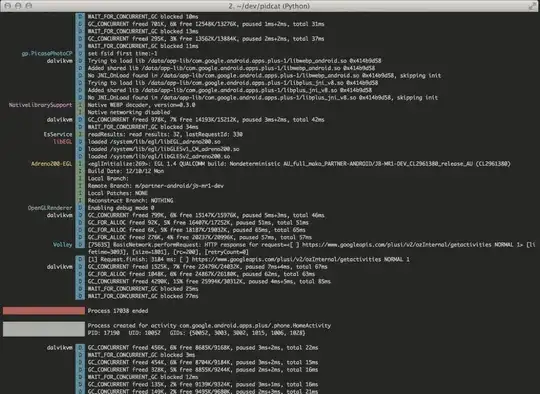
Task: Click the red close window button
Action: tap(8, 6)
